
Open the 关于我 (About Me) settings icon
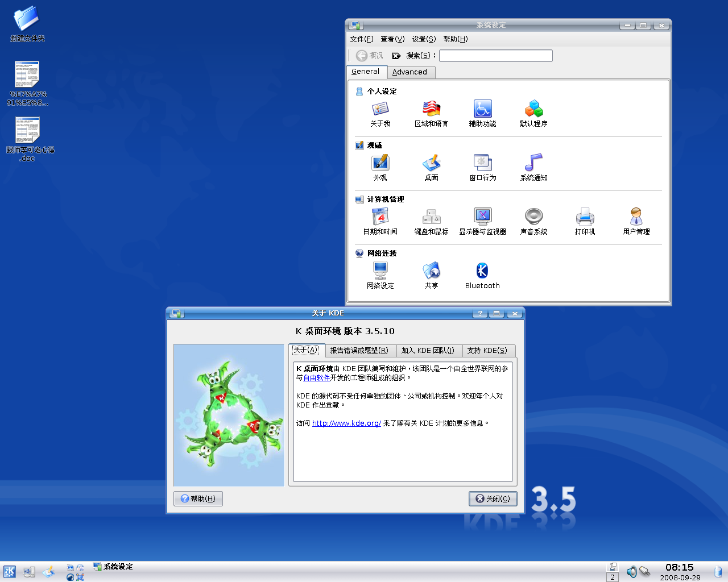point(380,114)
